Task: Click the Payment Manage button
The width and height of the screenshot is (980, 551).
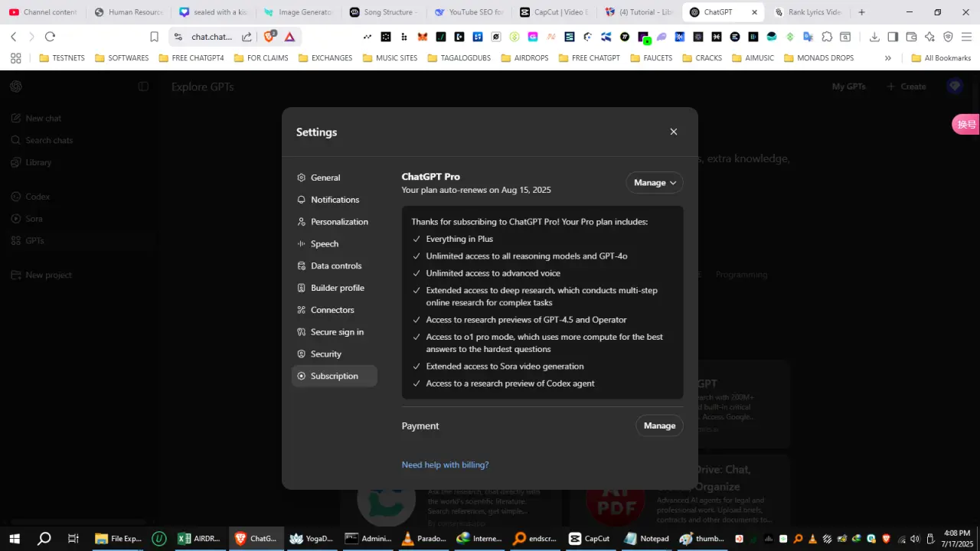Action: 659,425
